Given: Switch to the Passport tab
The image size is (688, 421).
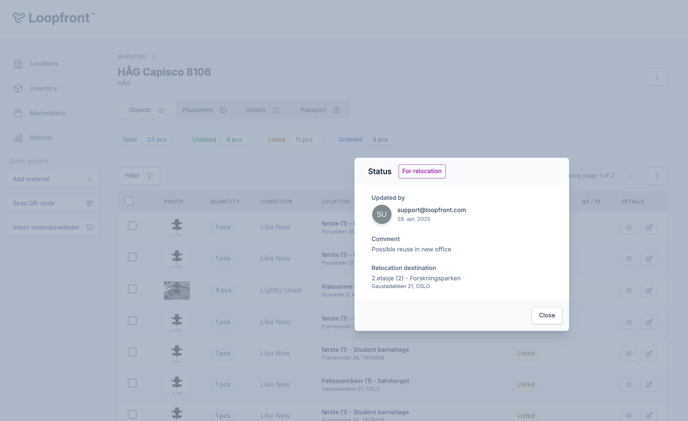Looking at the screenshot, I should [x=320, y=110].
